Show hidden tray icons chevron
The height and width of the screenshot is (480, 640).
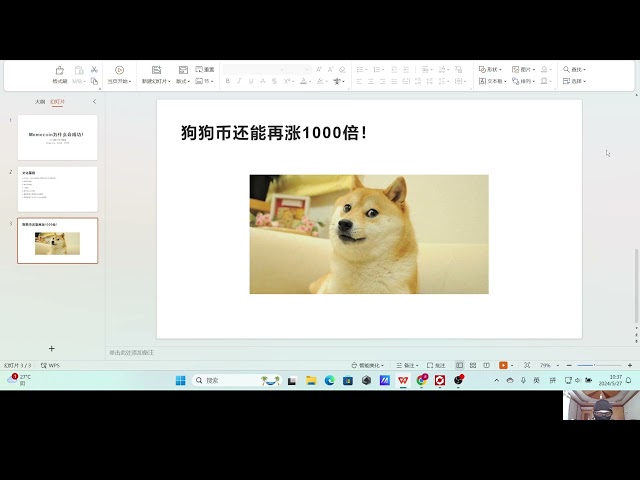[x=496, y=380]
